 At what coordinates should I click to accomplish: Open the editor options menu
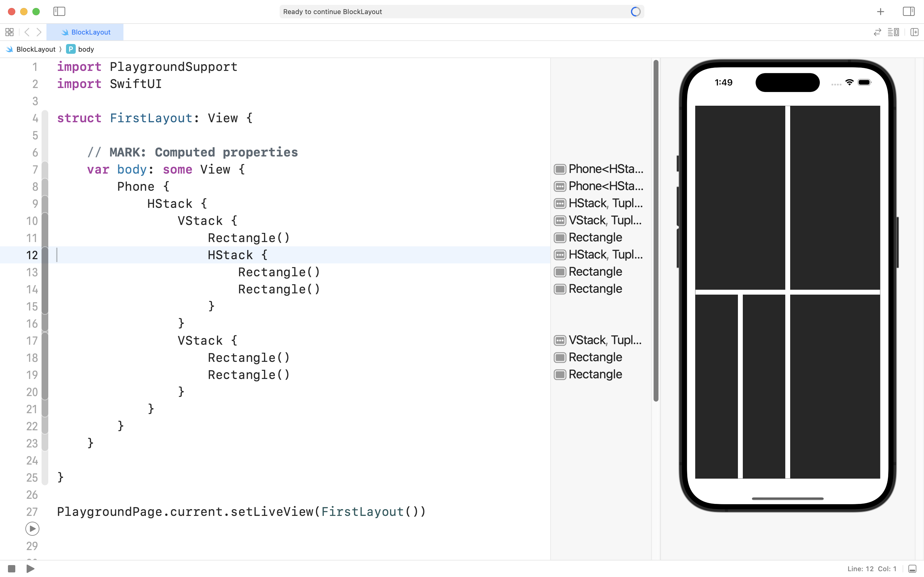tap(893, 32)
